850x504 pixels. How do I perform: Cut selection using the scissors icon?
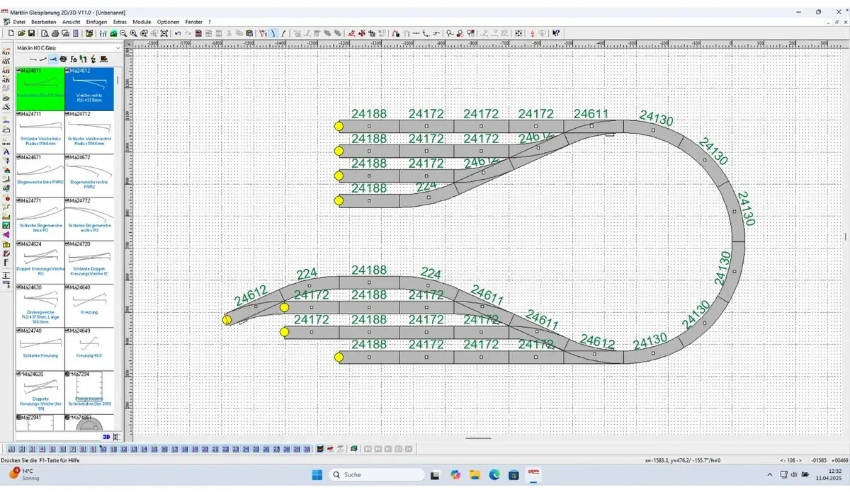pyautogui.click(x=228, y=33)
